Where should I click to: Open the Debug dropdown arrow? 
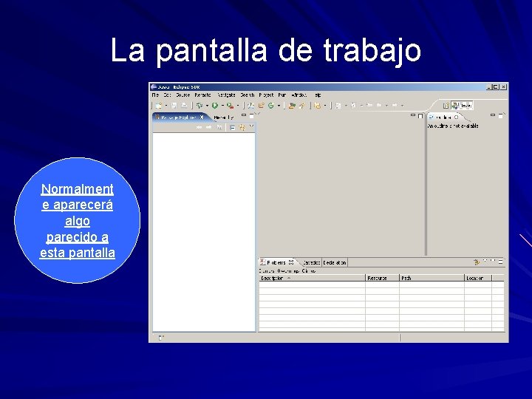[x=207, y=106]
